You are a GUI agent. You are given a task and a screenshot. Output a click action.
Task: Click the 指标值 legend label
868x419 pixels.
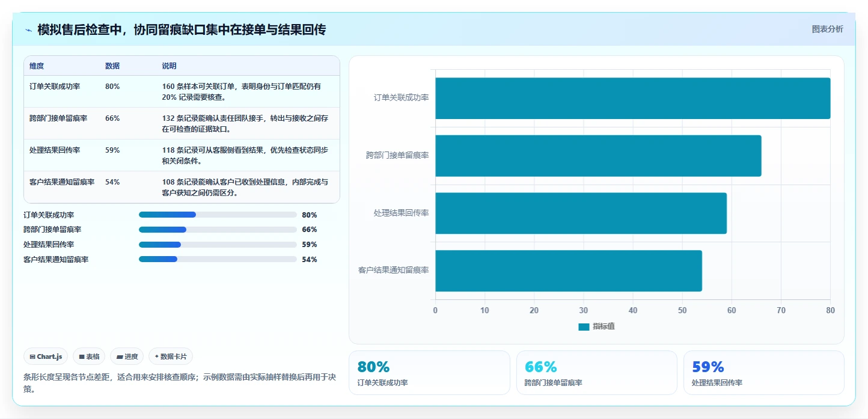(x=604, y=326)
